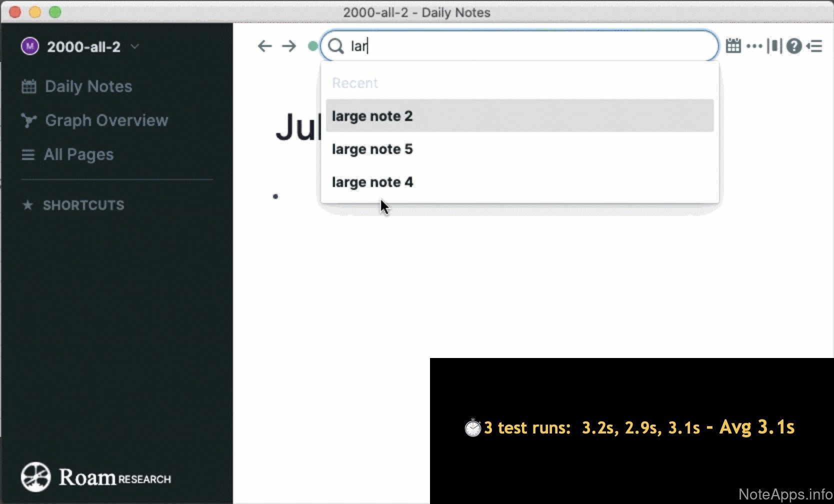Open the help question mark icon
The width and height of the screenshot is (834, 504).
coord(794,46)
